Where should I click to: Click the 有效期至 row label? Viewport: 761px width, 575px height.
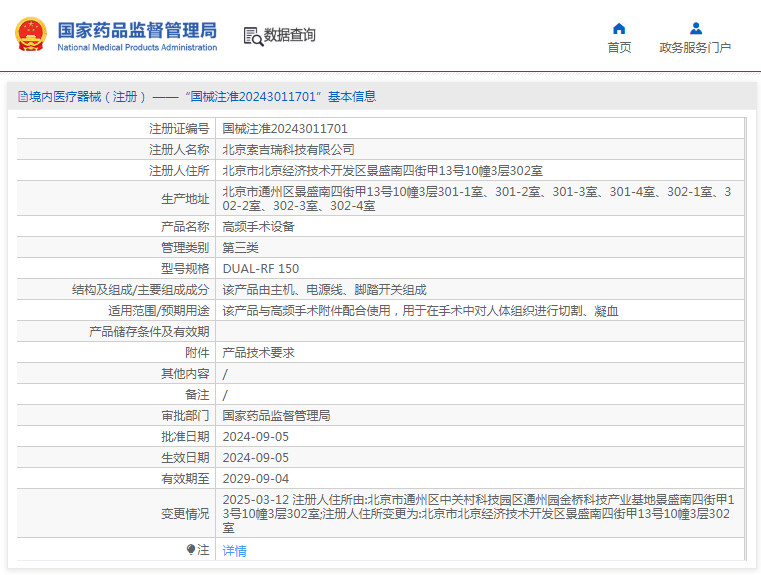tap(185, 479)
